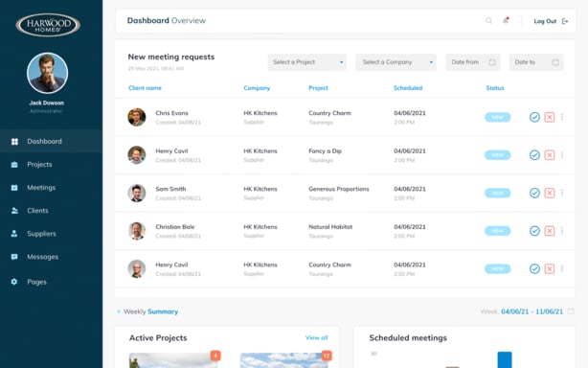The image size is (588, 368).
Task: Click Sam Smith avatar photo
Action: click(137, 193)
